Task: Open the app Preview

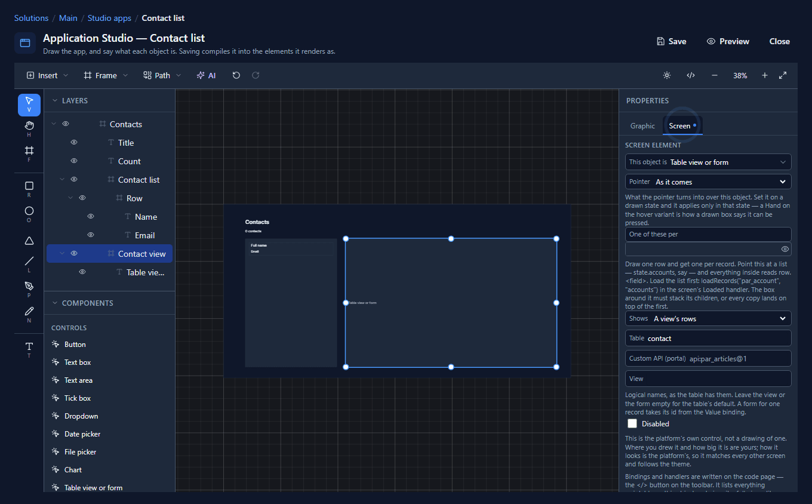Action: [x=728, y=41]
